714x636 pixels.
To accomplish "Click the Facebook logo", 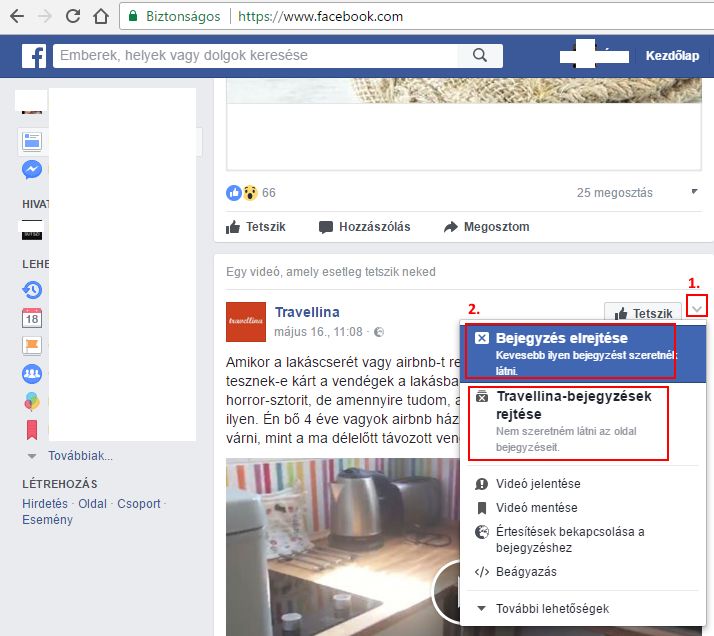I will coord(34,56).
